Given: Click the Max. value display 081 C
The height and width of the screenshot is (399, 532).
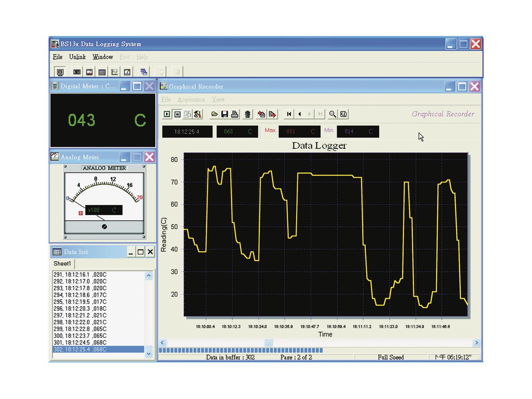Looking at the screenshot, I should tap(299, 132).
